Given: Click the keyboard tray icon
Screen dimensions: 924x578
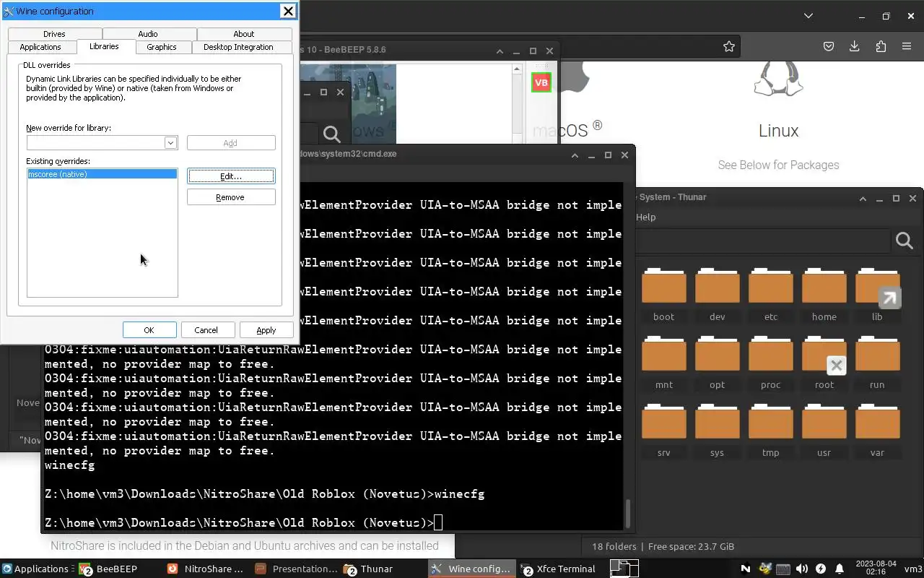Looking at the screenshot, I should coord(783,569).
